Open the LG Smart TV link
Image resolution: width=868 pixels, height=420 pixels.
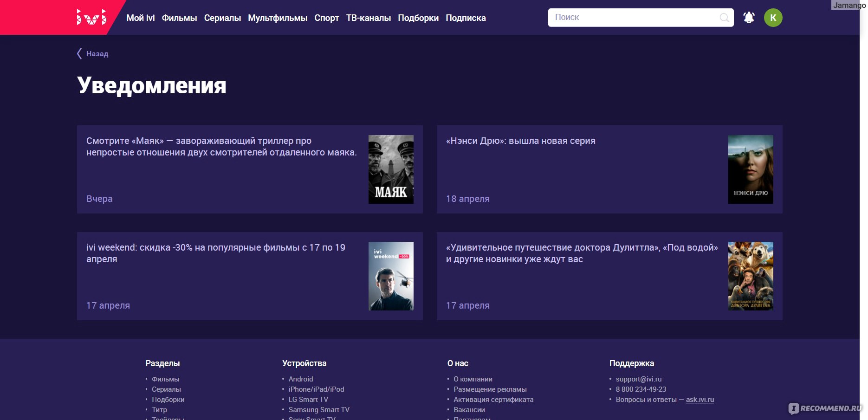point(308,400)
